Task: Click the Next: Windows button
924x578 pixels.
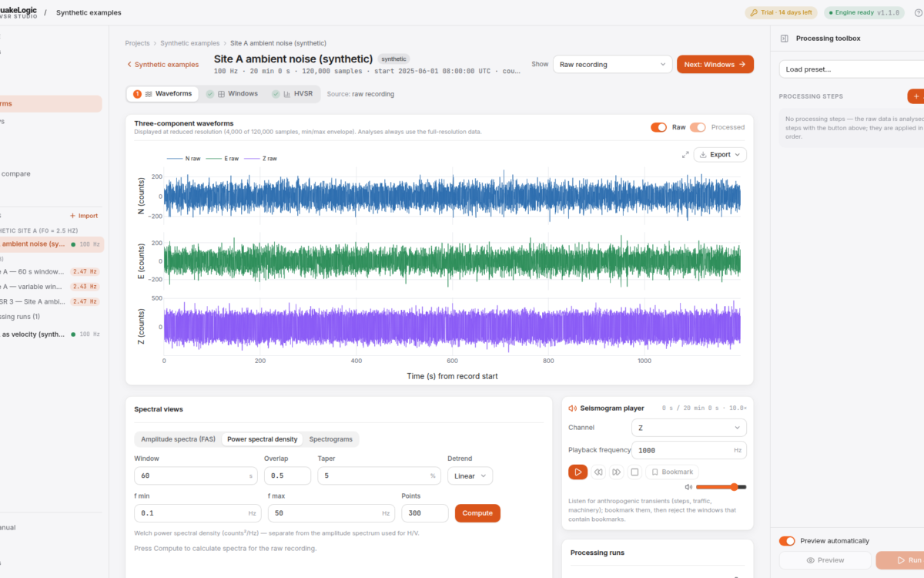Action: 715,65
